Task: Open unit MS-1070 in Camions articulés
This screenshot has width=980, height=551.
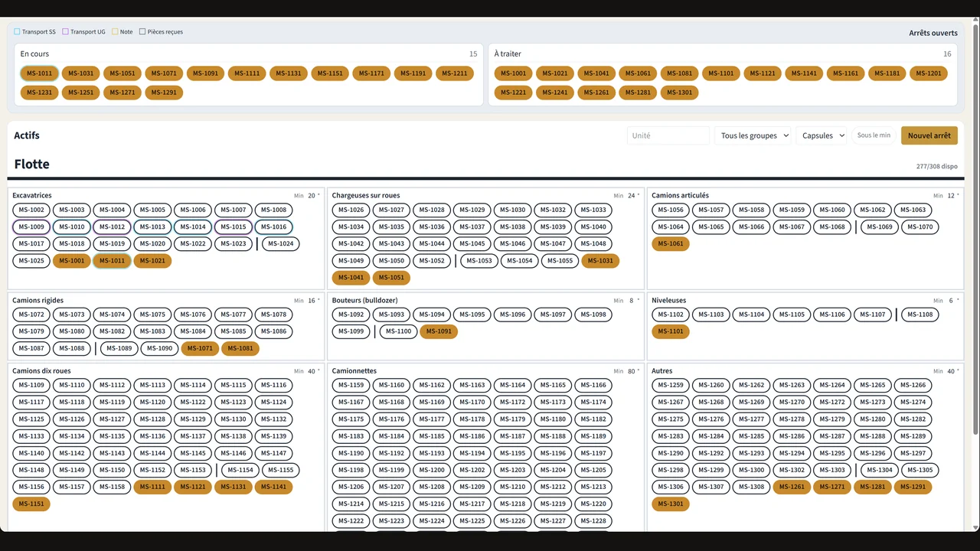Action: [x=920, y=227]
